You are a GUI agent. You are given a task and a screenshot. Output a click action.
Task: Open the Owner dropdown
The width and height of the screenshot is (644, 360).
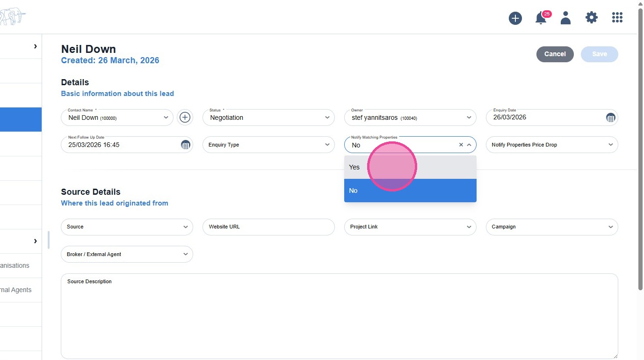click(x=410, y=118)
